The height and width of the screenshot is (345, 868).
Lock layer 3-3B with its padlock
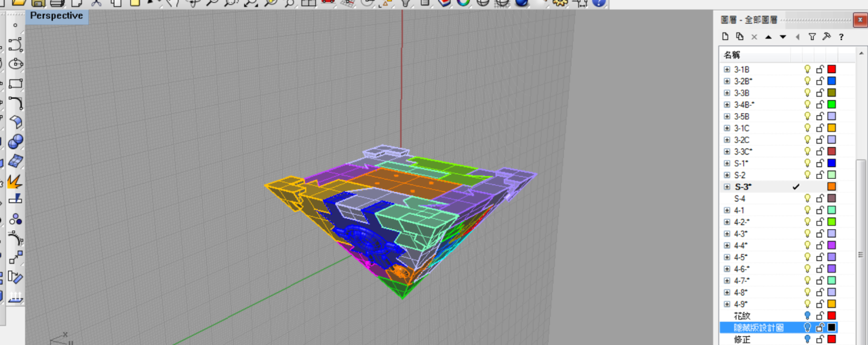pyautogui.click(x=820, y=93)
